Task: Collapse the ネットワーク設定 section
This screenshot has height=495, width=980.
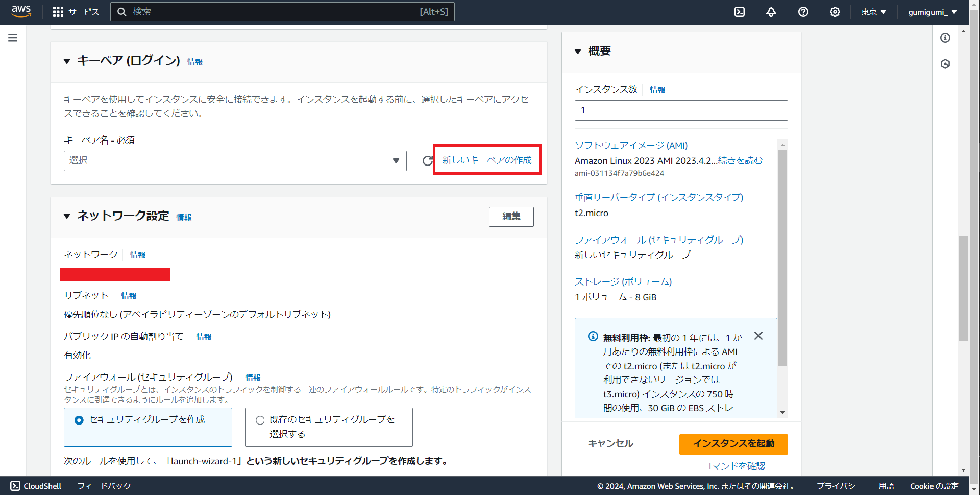Action: [x=67, y=216]
